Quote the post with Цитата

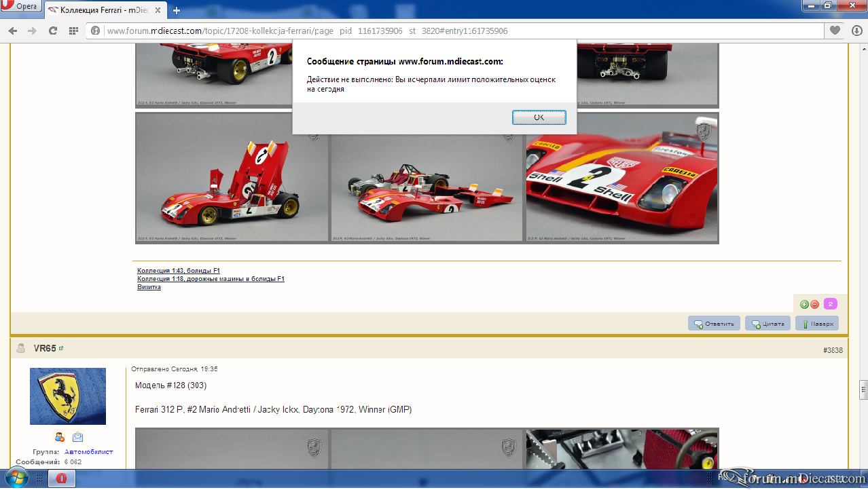tap(768, 324)
